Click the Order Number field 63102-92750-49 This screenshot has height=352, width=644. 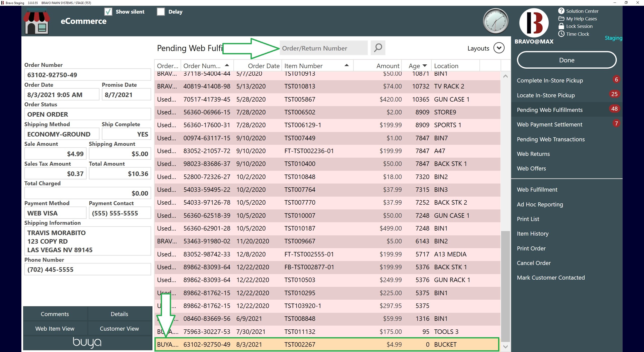click(x=88, y=75)
